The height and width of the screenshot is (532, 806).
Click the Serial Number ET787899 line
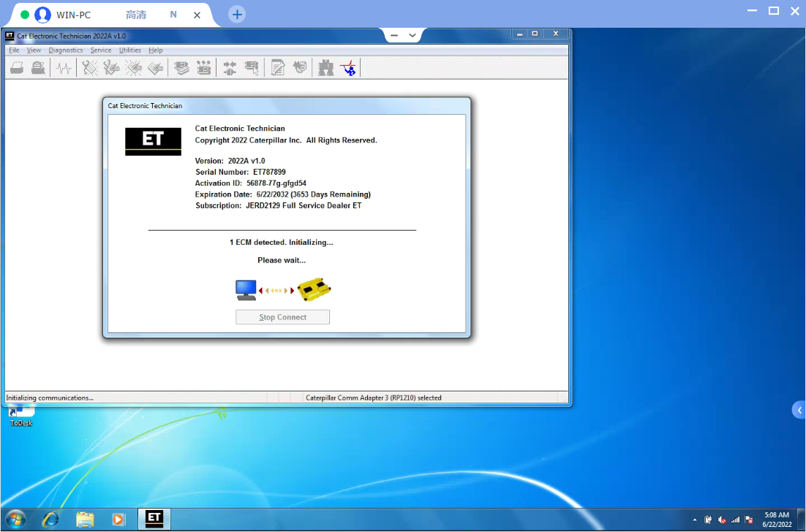coord(241,172)
